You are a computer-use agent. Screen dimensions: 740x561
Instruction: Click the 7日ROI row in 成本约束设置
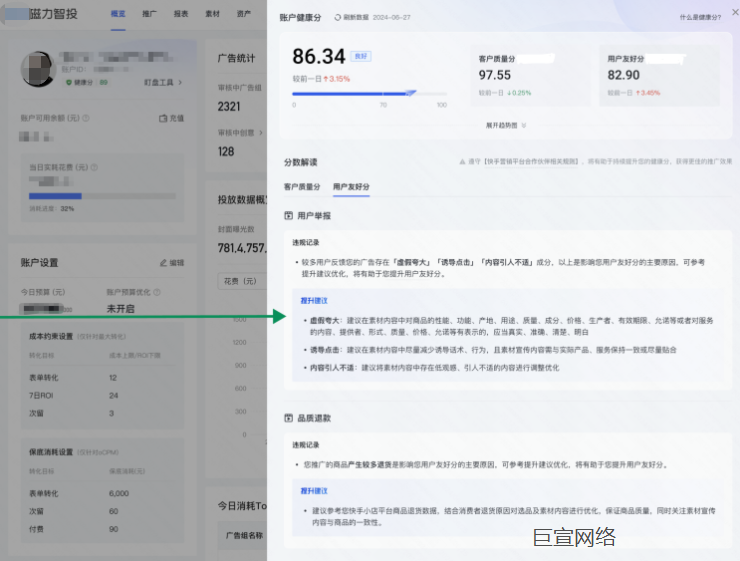[x=102, y=395]
